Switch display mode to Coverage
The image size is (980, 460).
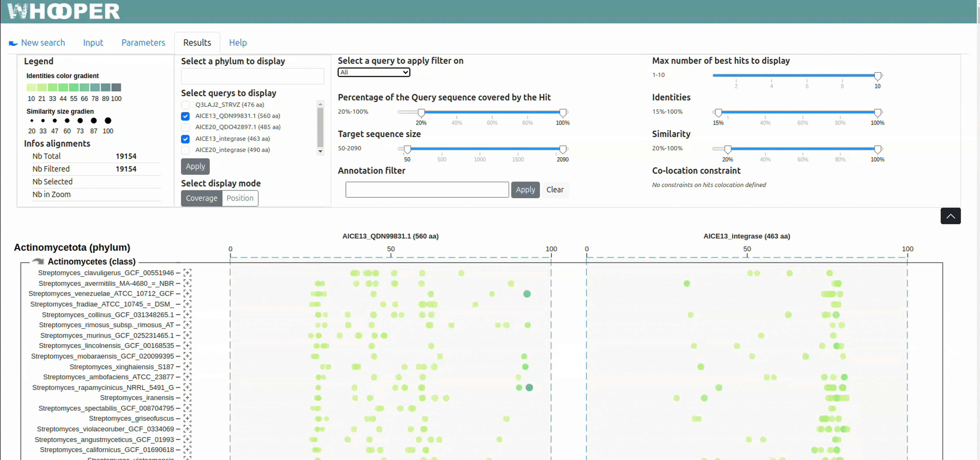(x=201, y=198)
